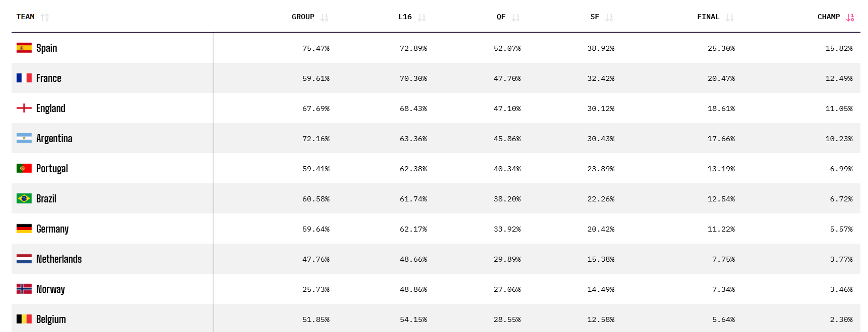Sort by QF using its arrow icon
The width and height of the screenshot is (868, 332).
pyautogui.click(x=516, y=18)
